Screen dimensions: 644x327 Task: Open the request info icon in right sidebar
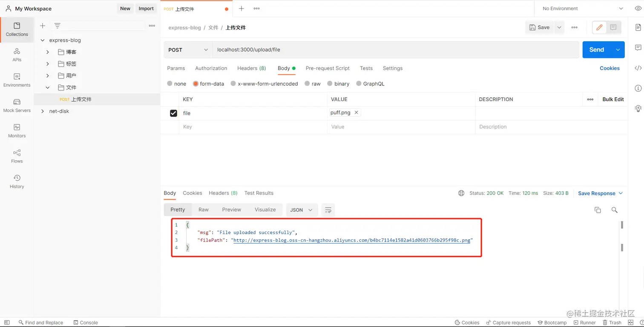(x=638, y=88)
